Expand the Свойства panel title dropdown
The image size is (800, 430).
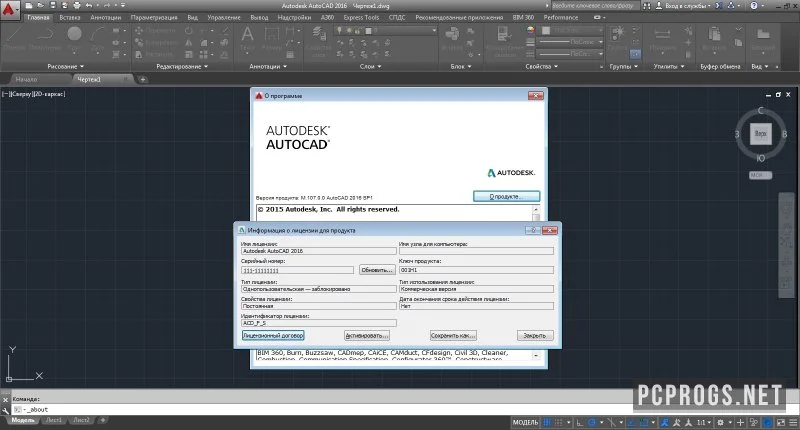click(541, 66)
